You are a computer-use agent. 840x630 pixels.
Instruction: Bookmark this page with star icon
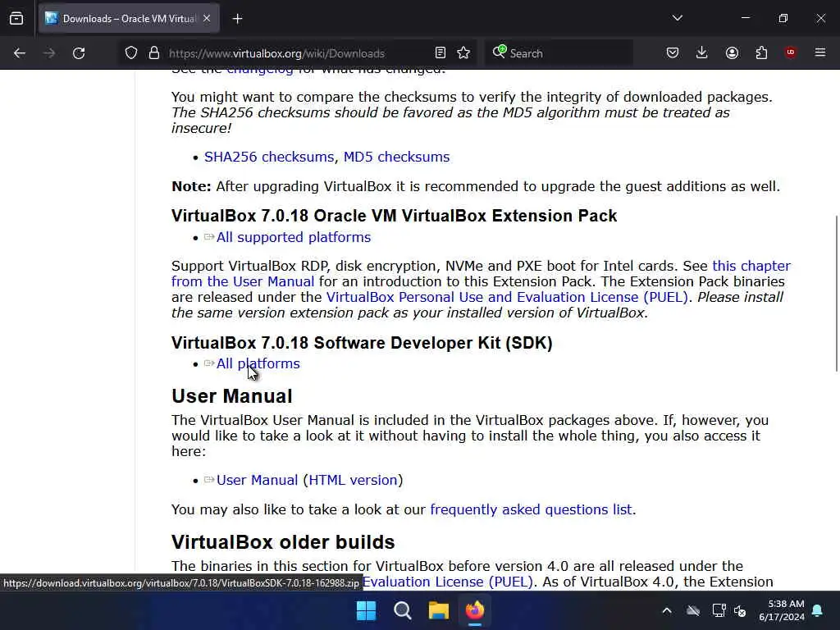pyautogui.click(x=463, y=53)
